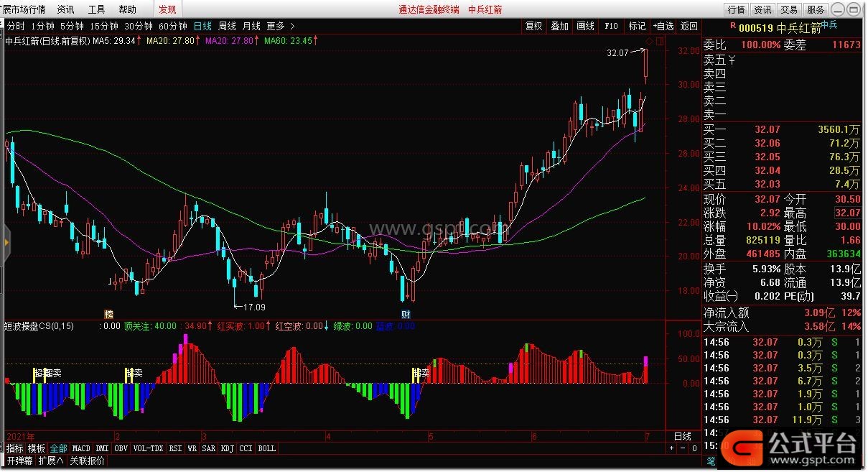Open the 模板 template tab
Image resolution: width=868 pixels, height=472 pixels.
(37, 448)
